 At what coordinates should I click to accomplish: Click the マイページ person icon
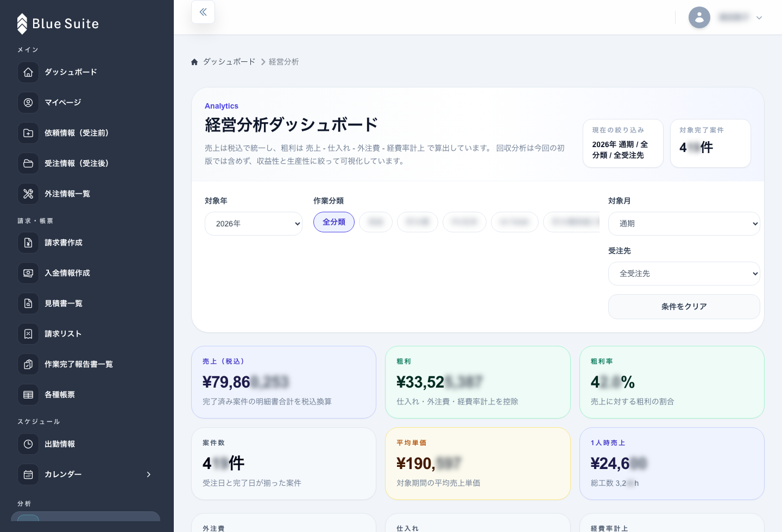pos(28,103)
